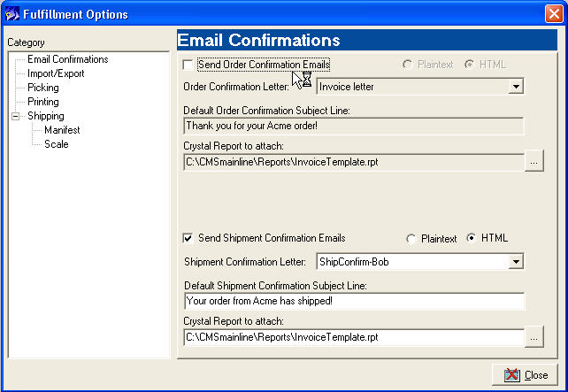Select greyed HTML option for order emails

pyautogui.click(x=469, y=65)
